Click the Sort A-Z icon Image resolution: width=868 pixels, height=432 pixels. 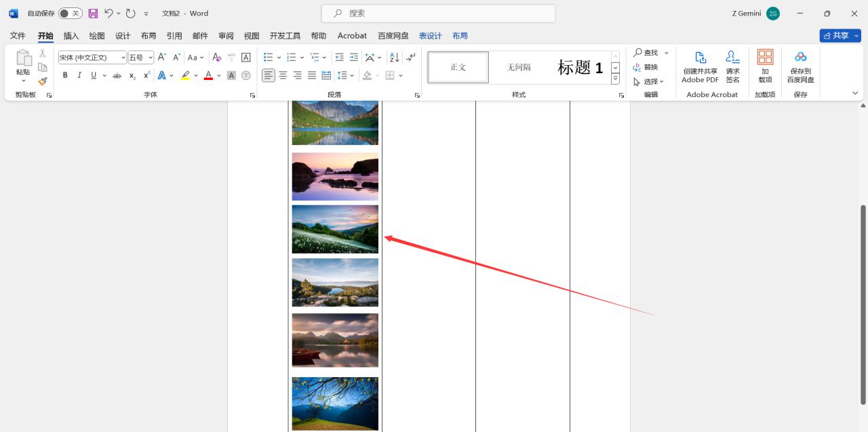coord(394,57)
